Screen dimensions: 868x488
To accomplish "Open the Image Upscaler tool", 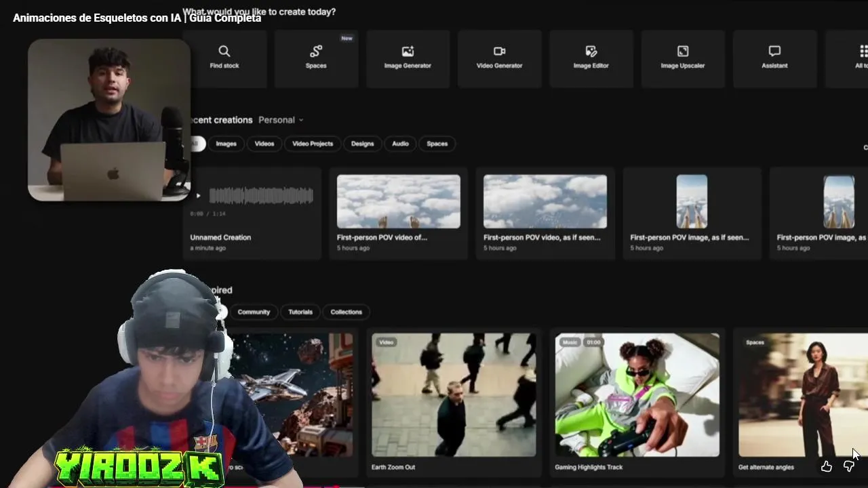I will pyautogui.click(x=683, y=58).
